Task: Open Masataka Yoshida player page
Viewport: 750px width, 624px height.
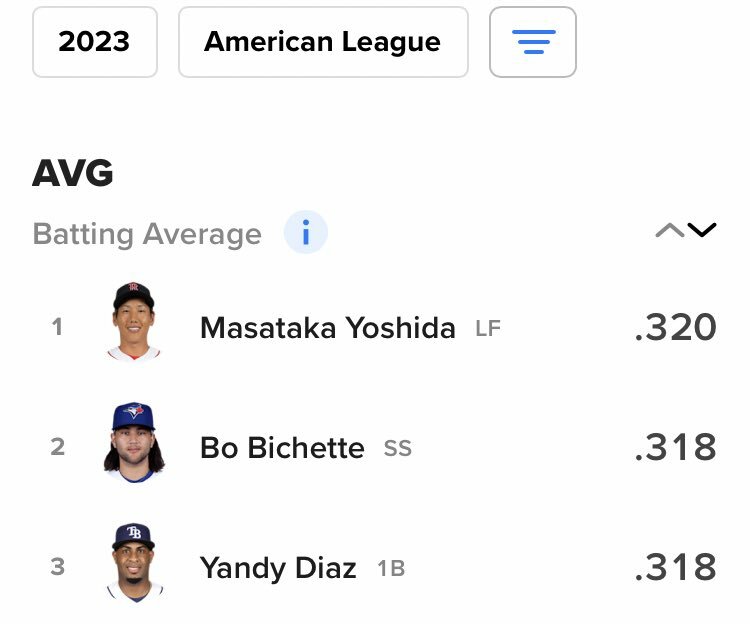Action: point(328,328)
